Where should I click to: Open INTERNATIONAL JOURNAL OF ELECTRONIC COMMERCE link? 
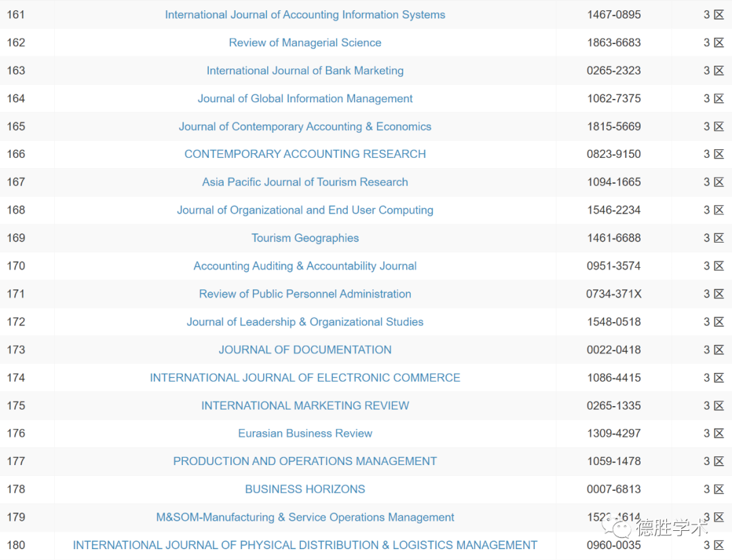click(x=305, y=378)
